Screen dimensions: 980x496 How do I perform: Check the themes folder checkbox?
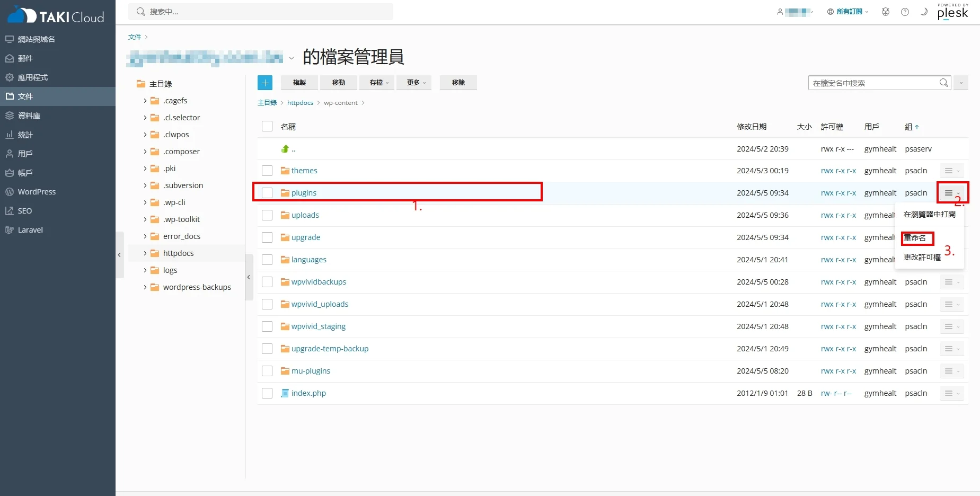point(267,171)
